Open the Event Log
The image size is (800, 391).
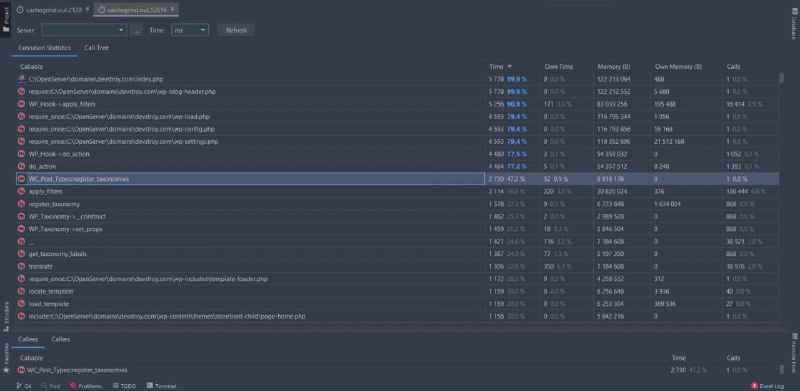coord(767,386)
